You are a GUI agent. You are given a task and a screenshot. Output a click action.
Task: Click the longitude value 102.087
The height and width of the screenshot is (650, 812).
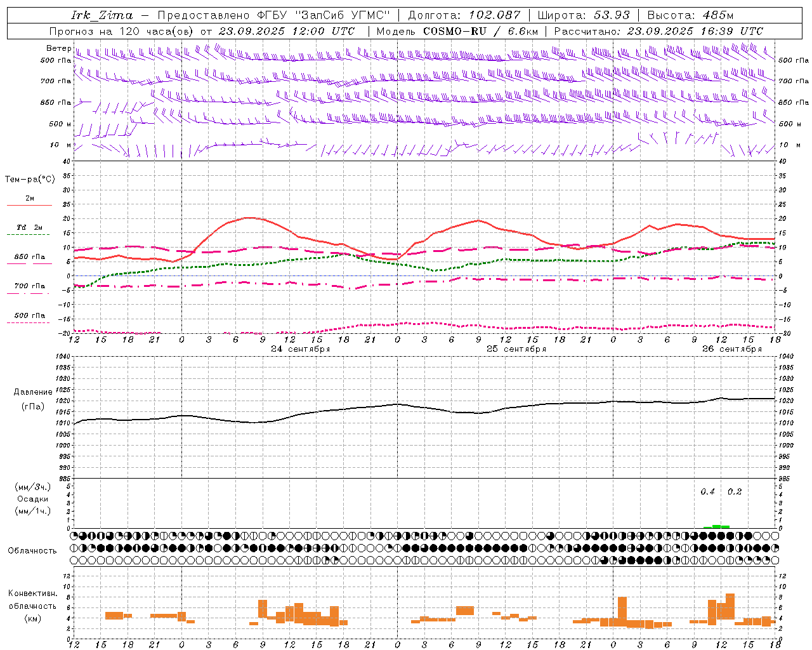(495, 15)
